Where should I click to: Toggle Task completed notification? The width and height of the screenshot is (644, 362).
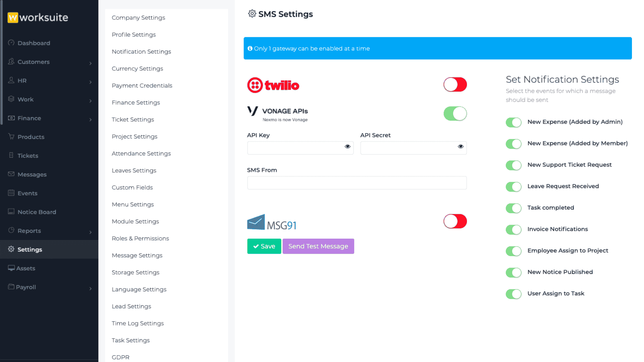(514, 208)
